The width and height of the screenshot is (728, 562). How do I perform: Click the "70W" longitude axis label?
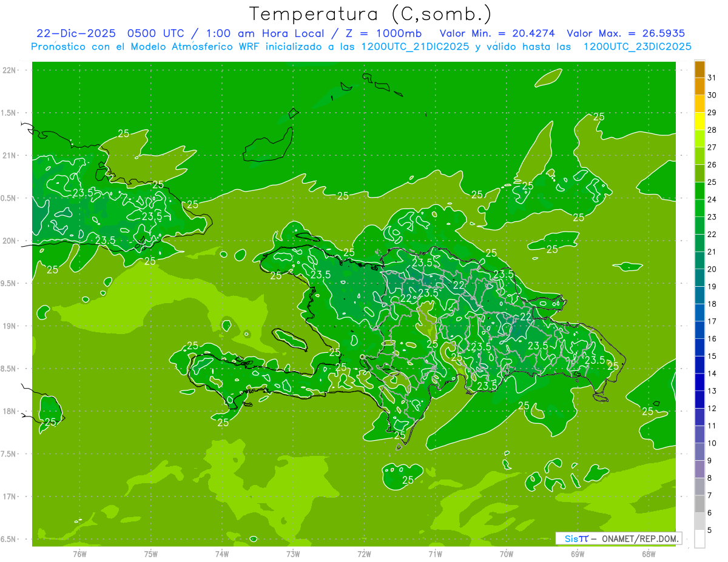507,554
